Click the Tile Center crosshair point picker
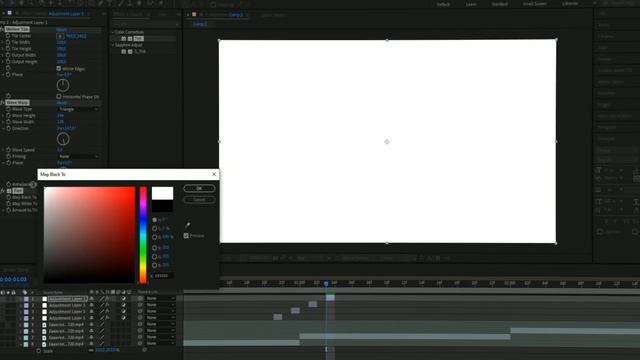This screenshot has height=360, width=640. (60, 36)
